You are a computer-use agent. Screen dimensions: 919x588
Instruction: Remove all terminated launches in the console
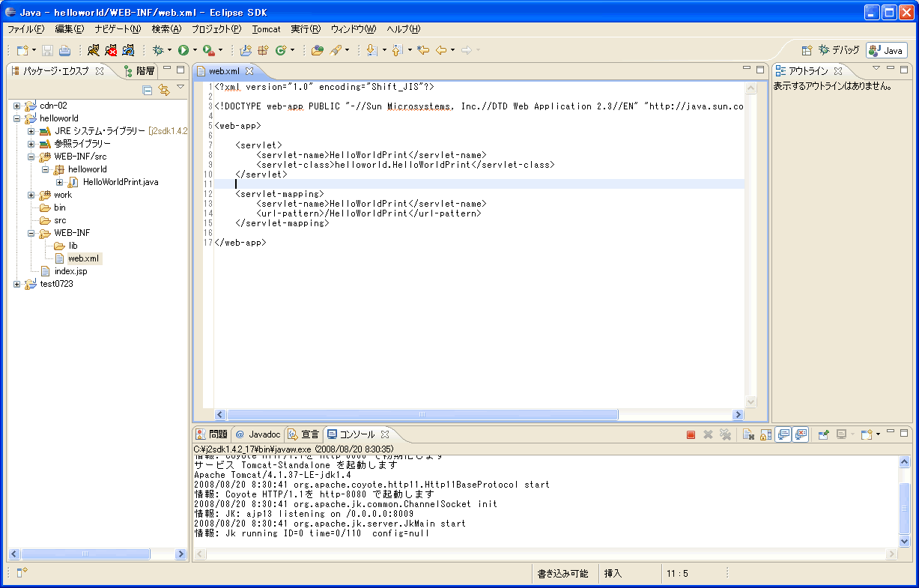pos(725,434)
